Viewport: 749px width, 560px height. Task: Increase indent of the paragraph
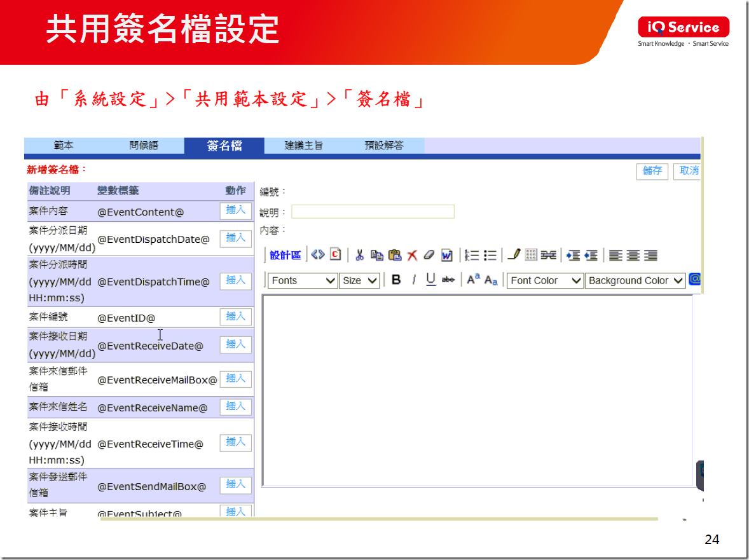(x=574, y=256)
